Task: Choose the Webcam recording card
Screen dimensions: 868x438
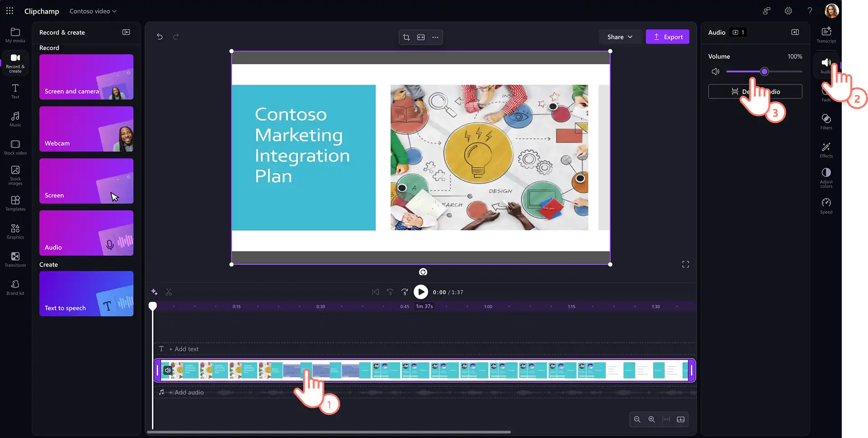Action: point(86,129)
